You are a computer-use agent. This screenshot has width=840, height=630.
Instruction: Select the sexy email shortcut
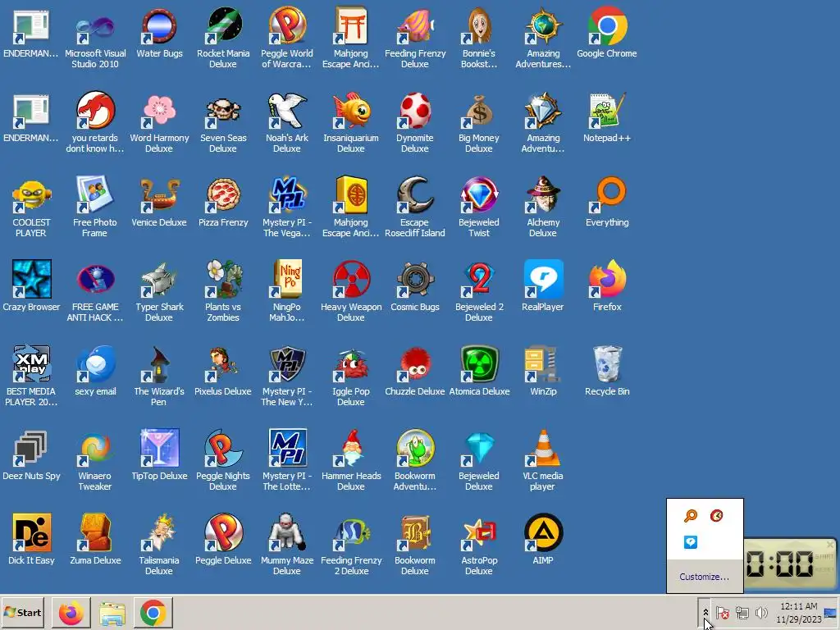(95, 372)
